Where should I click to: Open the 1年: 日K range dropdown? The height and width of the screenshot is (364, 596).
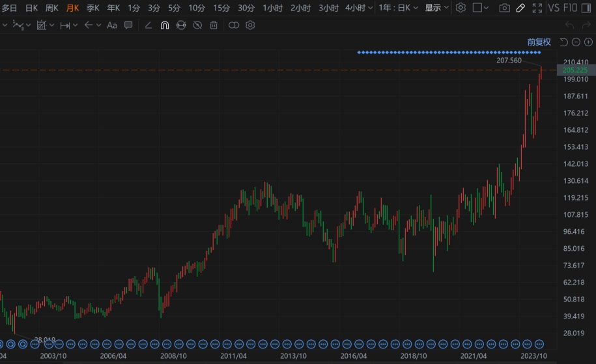click(x=399, y=8)
